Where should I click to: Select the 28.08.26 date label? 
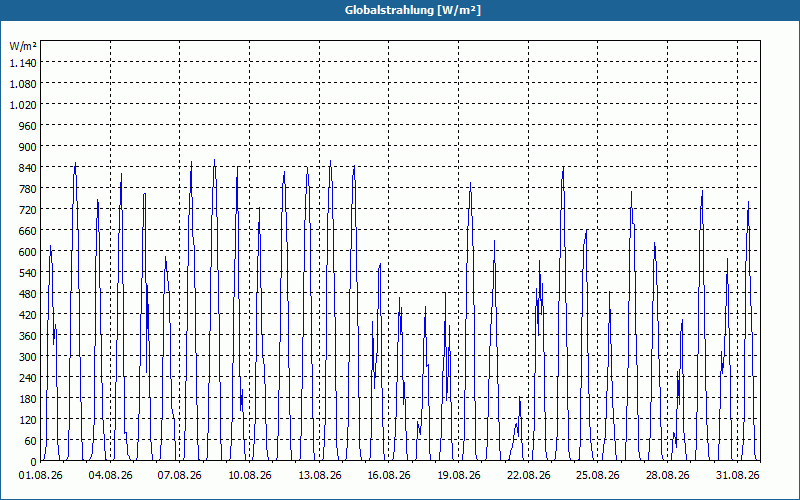667,476
